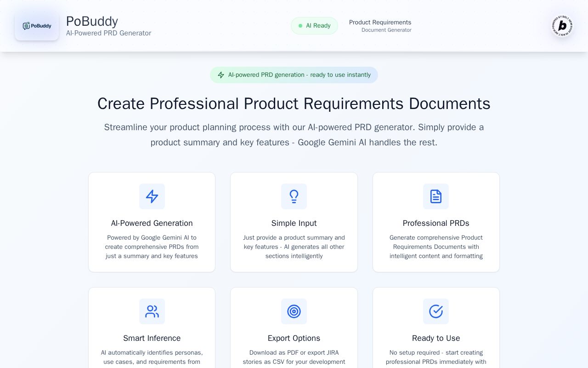Click the Powered by Google Gemini AI description

click(x=152, y=247)
